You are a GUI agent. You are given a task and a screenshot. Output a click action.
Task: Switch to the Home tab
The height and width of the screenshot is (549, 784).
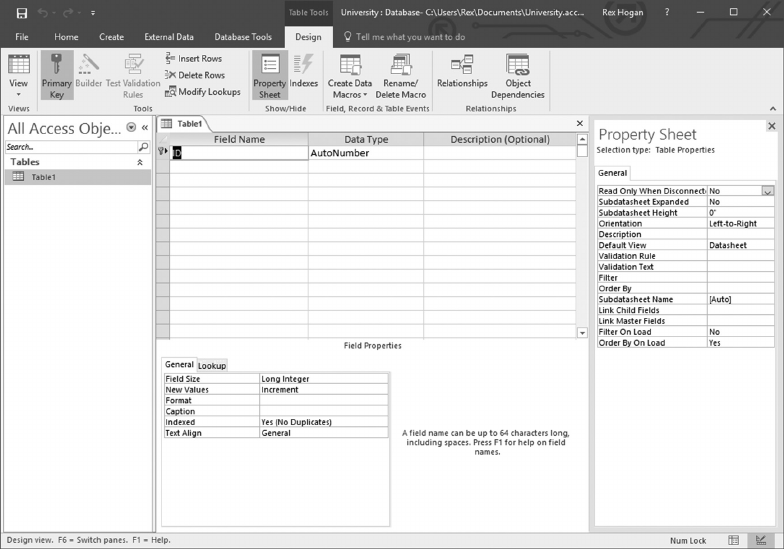click(x=66, y=37)
